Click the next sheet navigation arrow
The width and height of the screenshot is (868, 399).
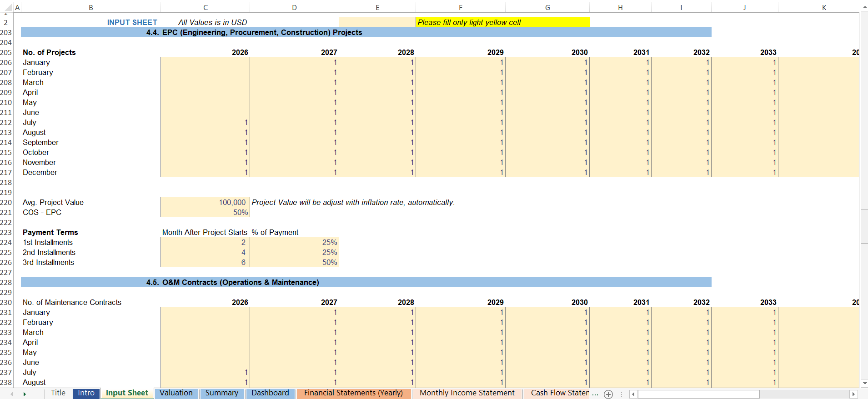tap(25, 394)
